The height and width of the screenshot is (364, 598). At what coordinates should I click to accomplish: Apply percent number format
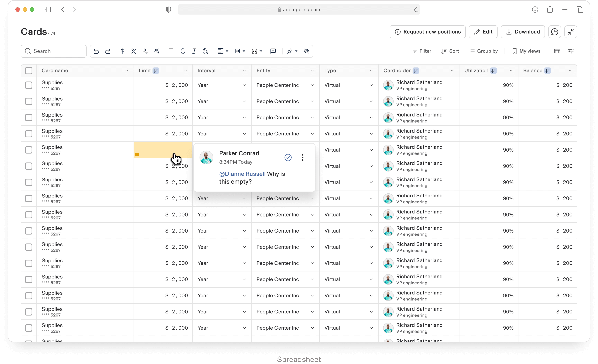point(134,51)
